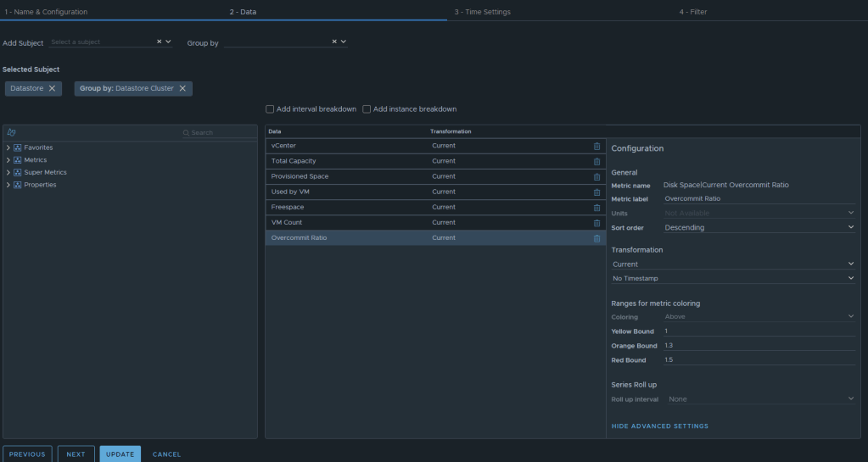Click Hide Advanced Settings link
Image resolution: width=868 pixels, height=462 pixels.
tap(659, 426)
